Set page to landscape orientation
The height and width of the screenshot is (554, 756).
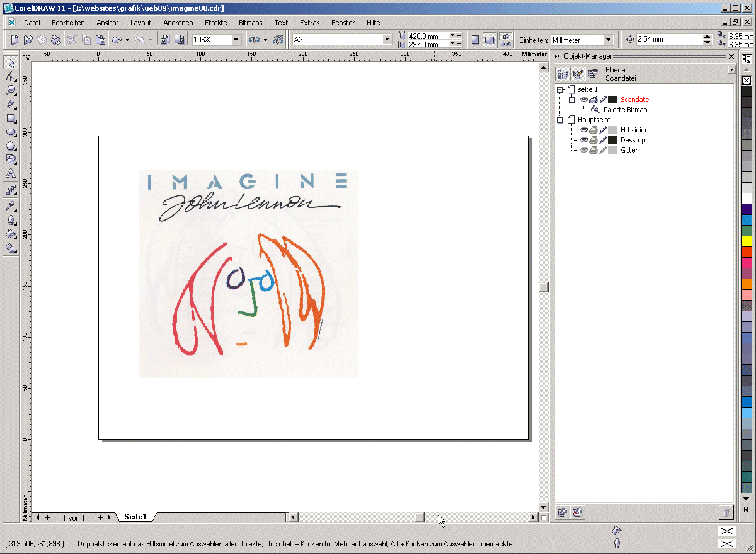tap(490, 40)
